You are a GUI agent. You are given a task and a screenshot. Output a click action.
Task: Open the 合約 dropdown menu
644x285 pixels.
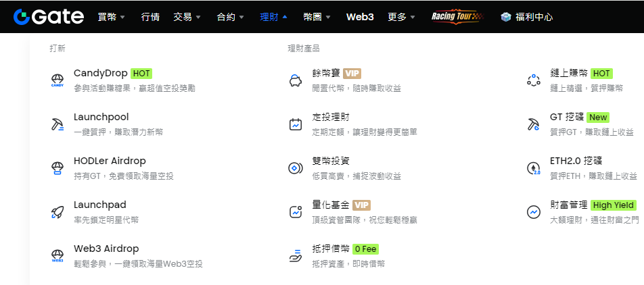(x=231, y=17)
